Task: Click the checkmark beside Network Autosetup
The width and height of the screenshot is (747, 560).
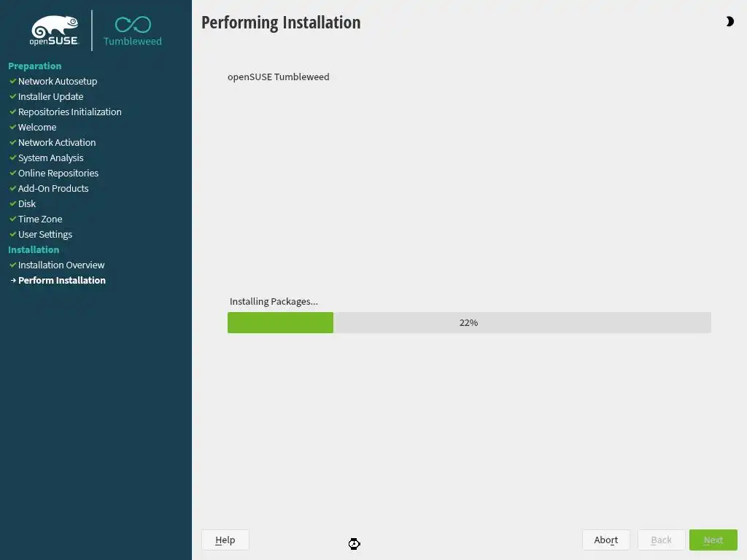Action: (x=13, y=82)
